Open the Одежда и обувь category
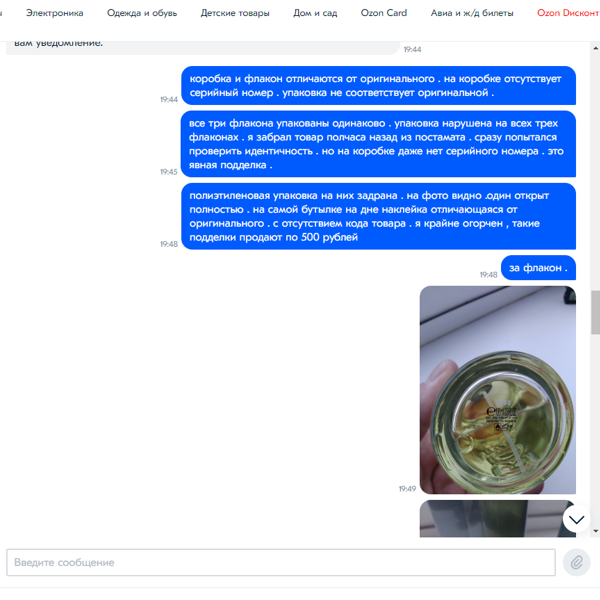600x600 pixels. point(142,13)
